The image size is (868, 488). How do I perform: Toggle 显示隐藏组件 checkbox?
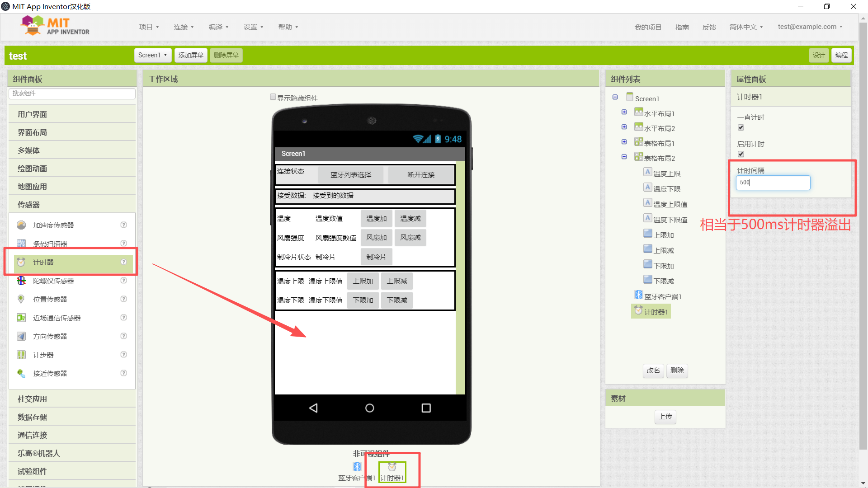273,97
